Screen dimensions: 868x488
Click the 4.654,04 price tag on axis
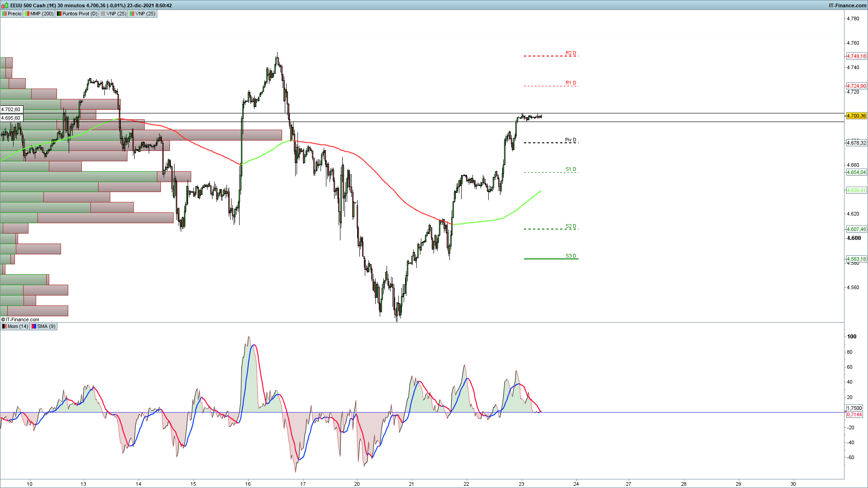856,172
